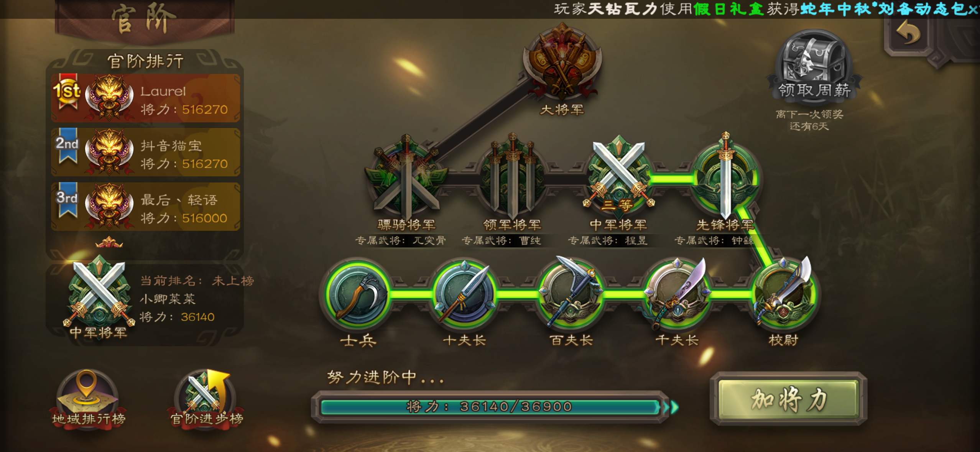Open the 地域排行榜 ranking
The image size is (980, 452).
click(x=88, y=399)
